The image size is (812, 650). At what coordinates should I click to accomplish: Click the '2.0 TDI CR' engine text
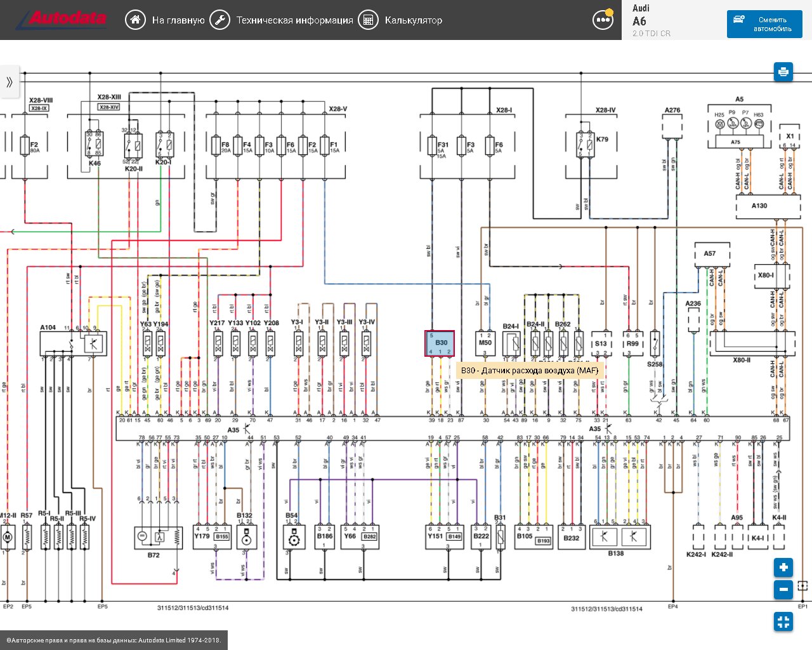652,33
